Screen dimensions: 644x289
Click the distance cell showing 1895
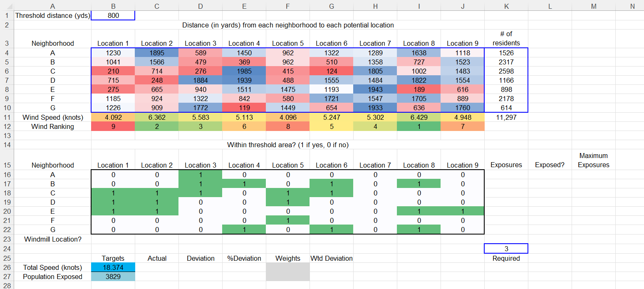click(x=157, y=53)
